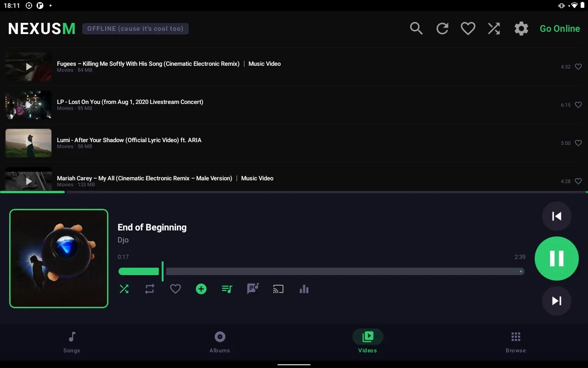Skip to next track

557,301
